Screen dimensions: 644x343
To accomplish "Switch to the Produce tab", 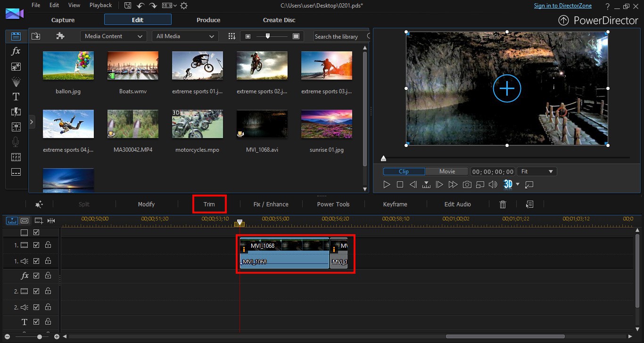I will pyautogui.click(x=208, y=20).
